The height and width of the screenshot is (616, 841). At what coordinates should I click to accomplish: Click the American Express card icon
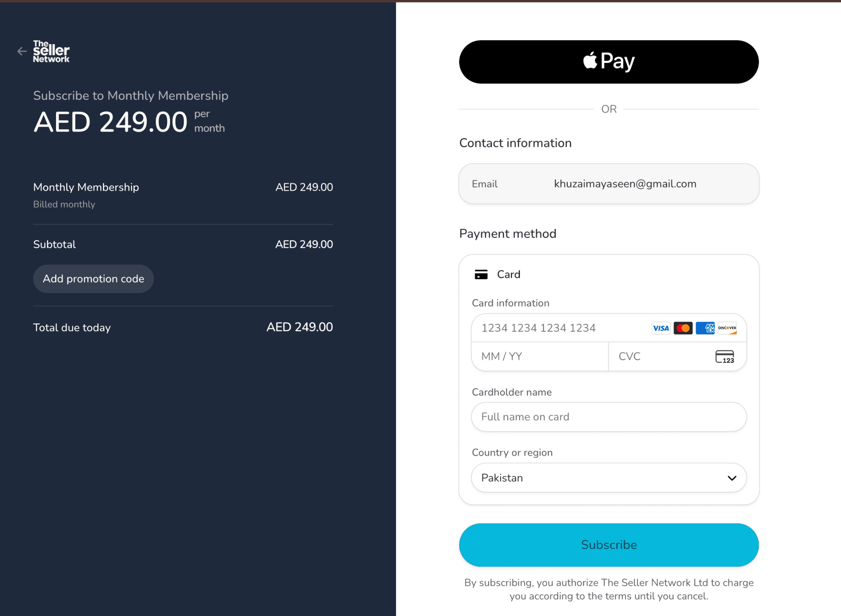[x=705, y=328]
